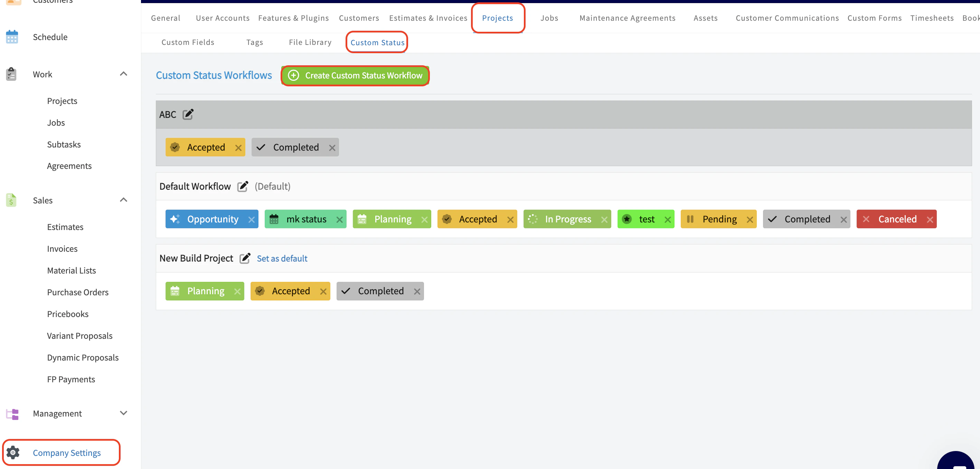Click the Schedule calendar icon
Screen dimensions: 980x469
point(12,37)
